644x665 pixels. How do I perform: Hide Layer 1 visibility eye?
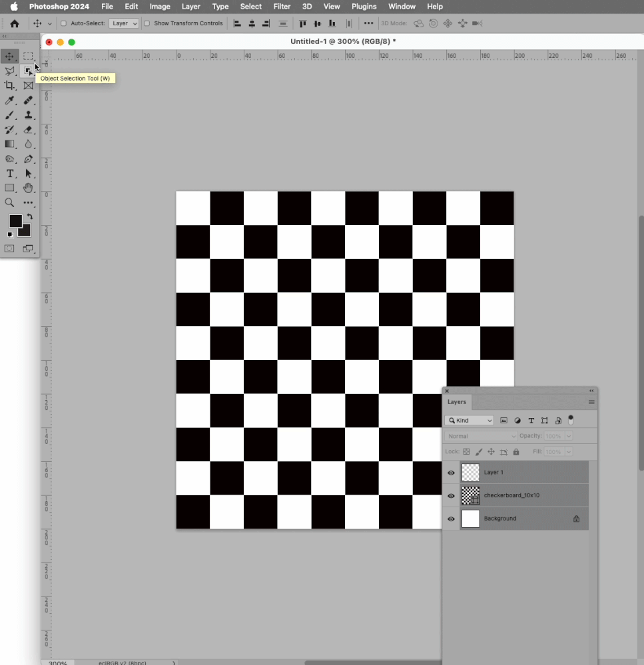click(x=451, y=473)
